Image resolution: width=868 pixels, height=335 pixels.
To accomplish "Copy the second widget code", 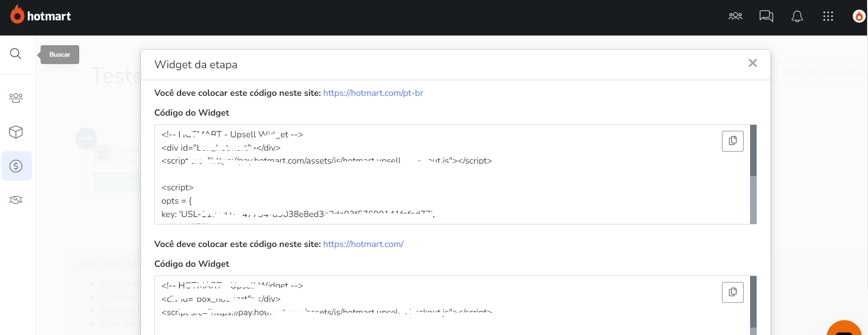I will coord(733,292).
